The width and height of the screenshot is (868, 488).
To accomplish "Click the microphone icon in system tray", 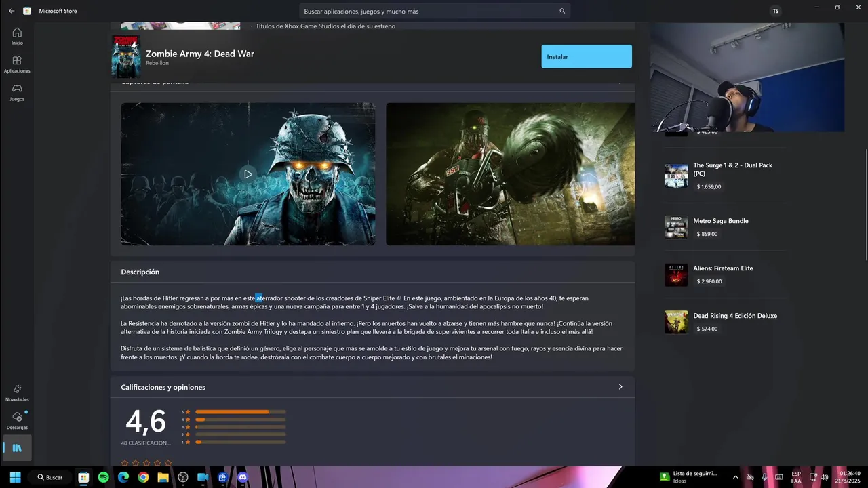I will (765, 477).
